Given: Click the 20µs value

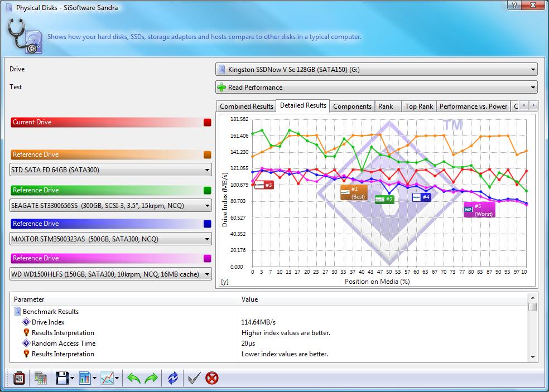Looking at the screenshot, I should (248, 343).
